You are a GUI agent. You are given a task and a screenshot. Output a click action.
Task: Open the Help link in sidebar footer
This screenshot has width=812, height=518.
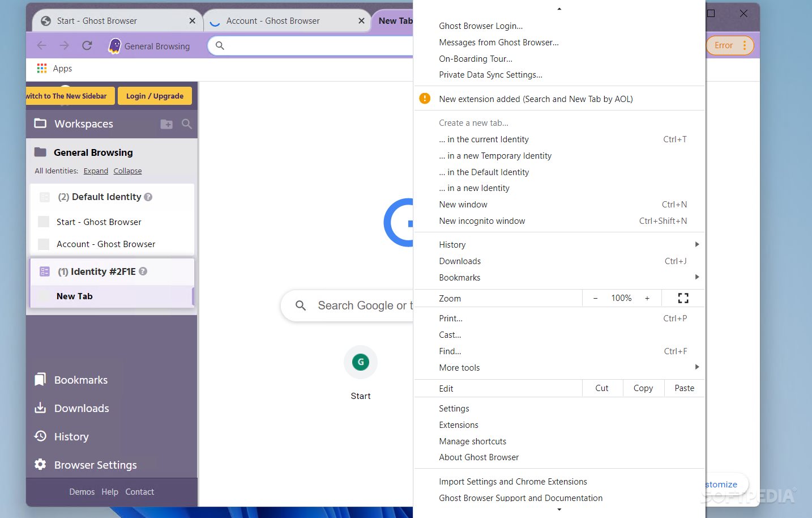[x=110, y=492]
